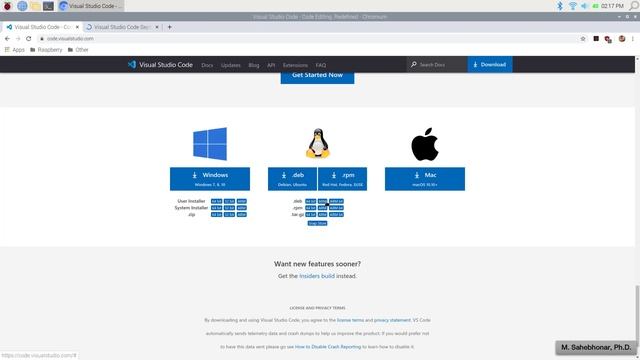Open the Chromium three-dot menu

633,38
